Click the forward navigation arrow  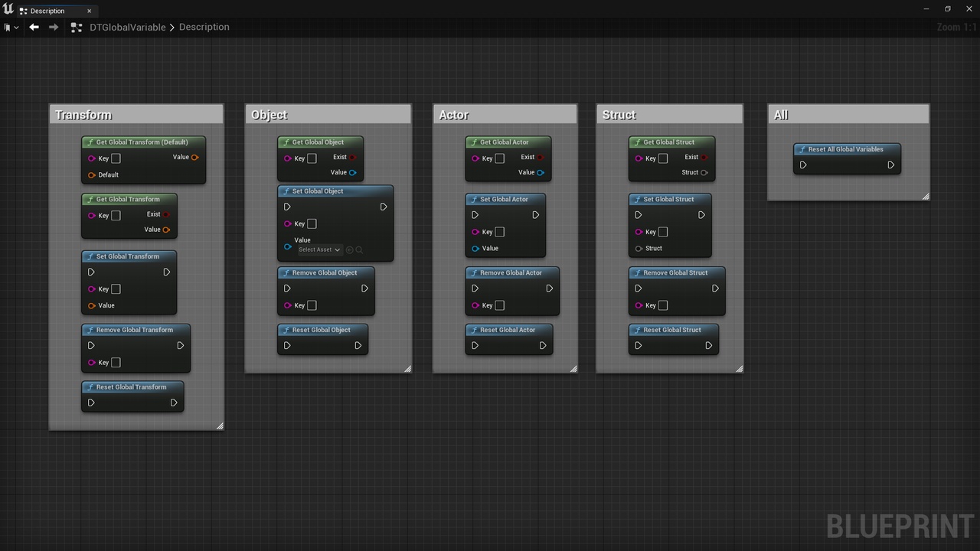point(54,27)
